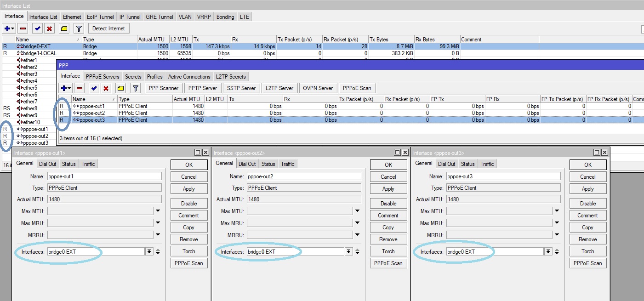Click the filter funnel icon in Interface List toolbar
The width and height of the screenshot is (644, 301).
(79, 28)
